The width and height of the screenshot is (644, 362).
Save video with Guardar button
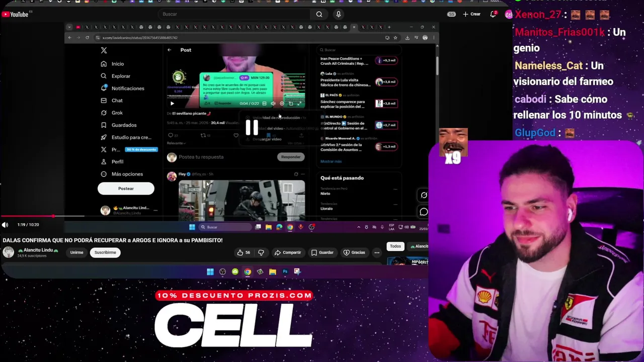click(322, 252)
